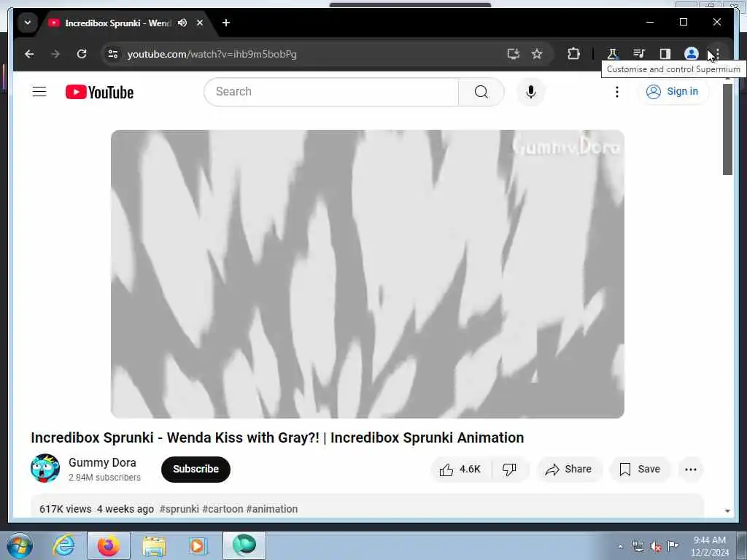747x560 pixels.
Task: Open the experiments flask icon
Action: coord(613,54)
